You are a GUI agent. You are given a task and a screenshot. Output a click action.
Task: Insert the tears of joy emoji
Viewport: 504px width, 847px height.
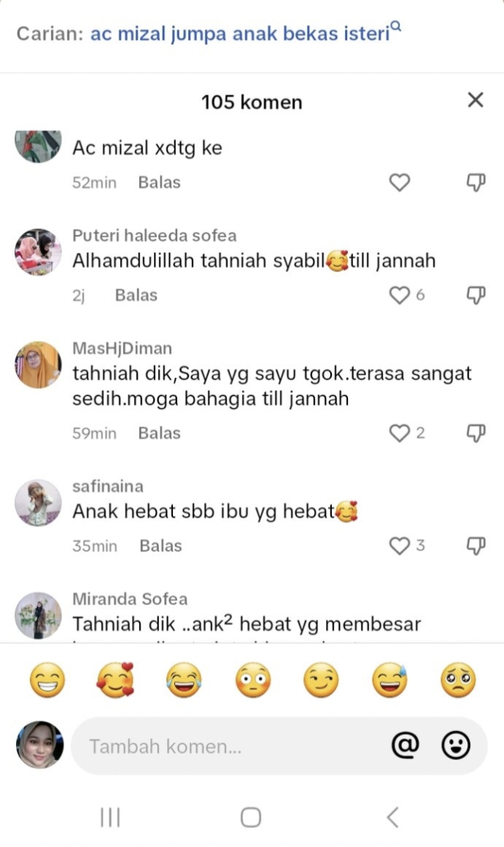click(x=184, y=679)
